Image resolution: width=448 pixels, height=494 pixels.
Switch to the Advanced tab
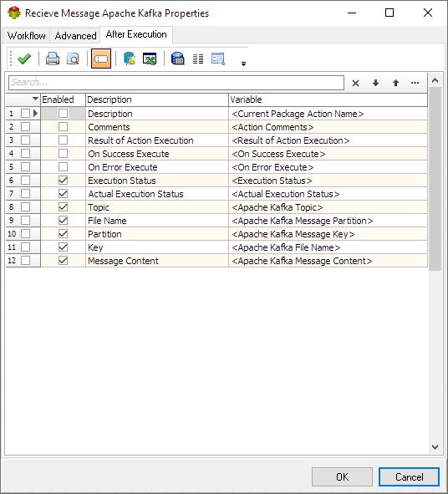coord(75,36)
